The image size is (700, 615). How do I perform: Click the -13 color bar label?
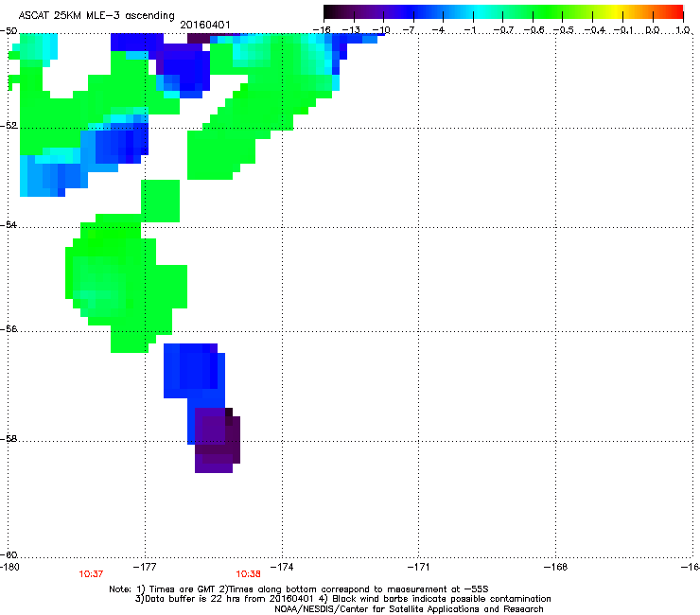pos(351,30)
